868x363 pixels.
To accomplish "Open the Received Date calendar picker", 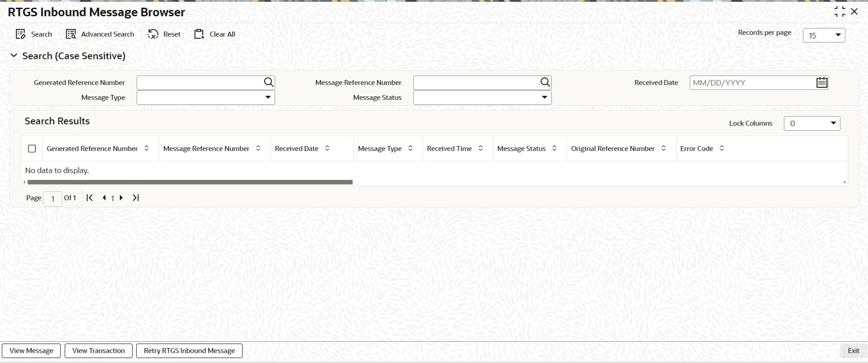I will 822,83.
